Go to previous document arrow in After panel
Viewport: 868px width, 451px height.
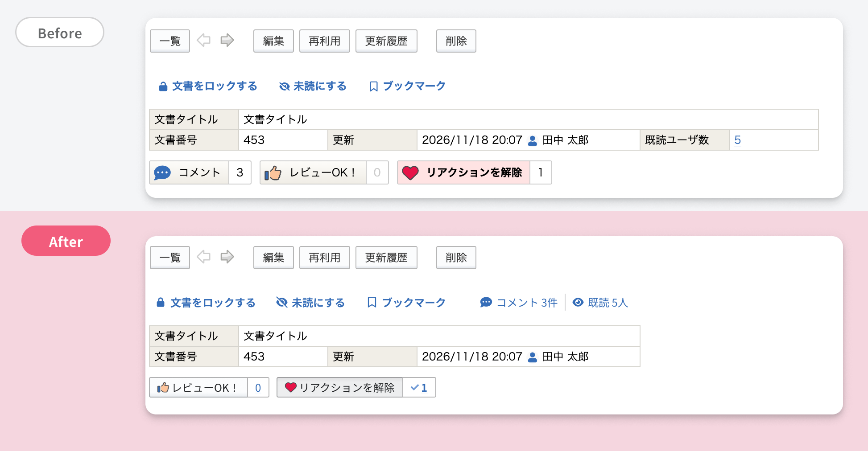click(204, 257)
